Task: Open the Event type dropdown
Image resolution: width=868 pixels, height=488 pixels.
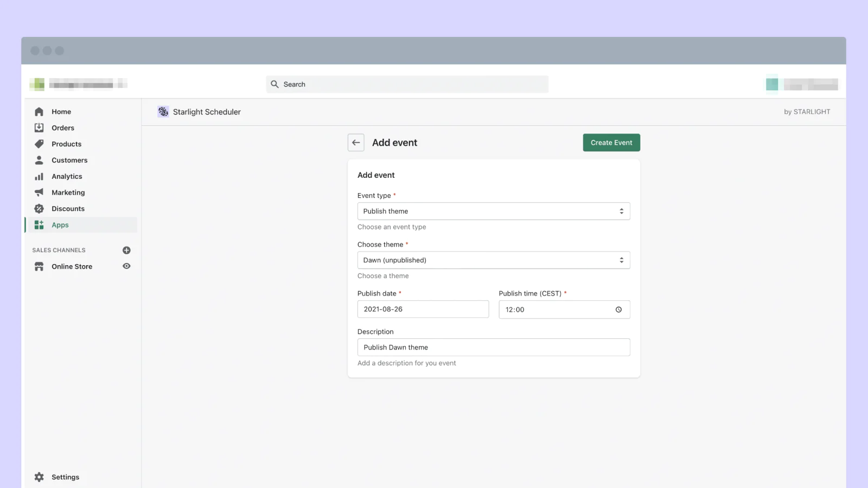Action: [x=493, y=211]
